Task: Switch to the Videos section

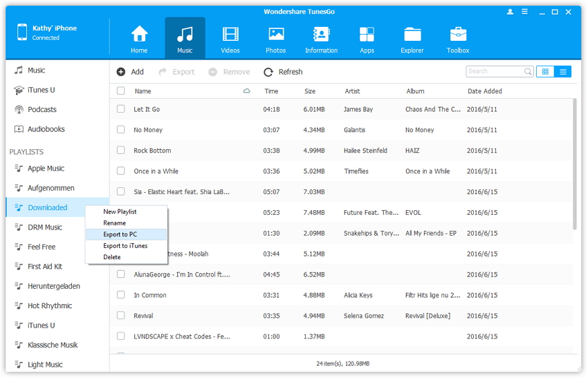Action: [230, 39]
